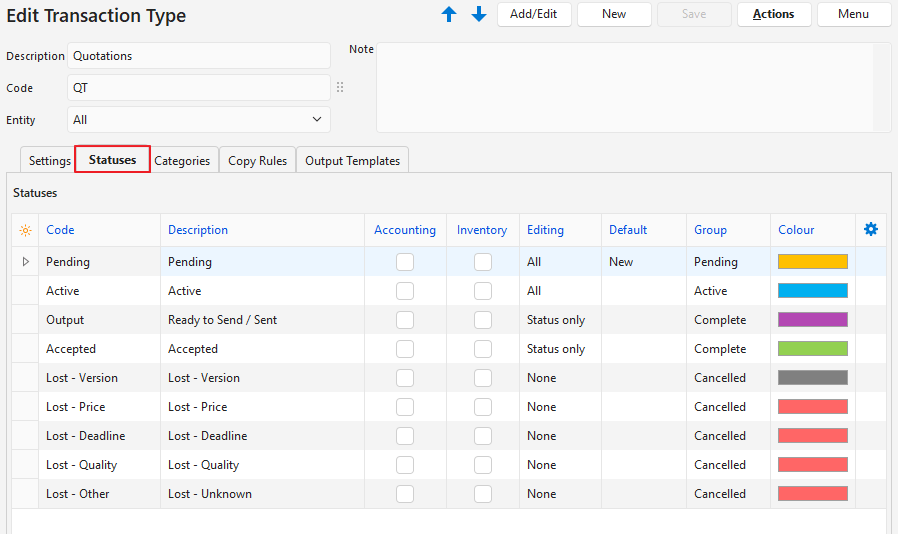Click the blue up arrow icon

pyautogui.click(x=449, y=14)
